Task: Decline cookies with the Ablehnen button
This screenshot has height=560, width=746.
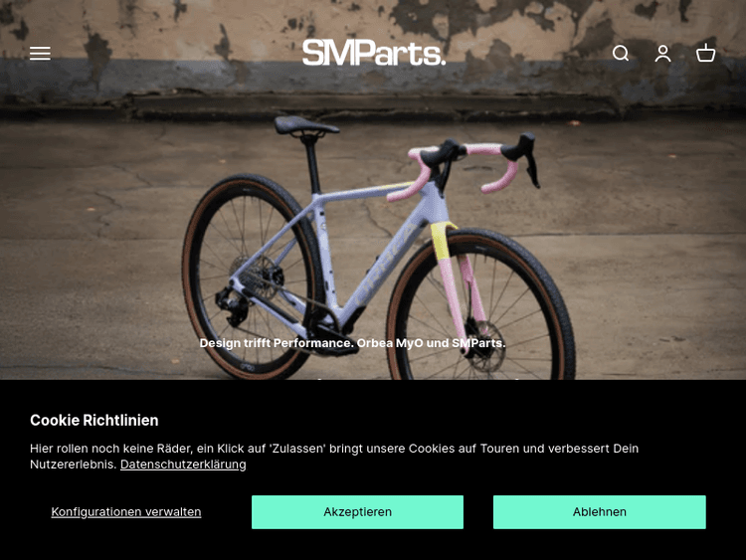Action: tap(600, 512)
